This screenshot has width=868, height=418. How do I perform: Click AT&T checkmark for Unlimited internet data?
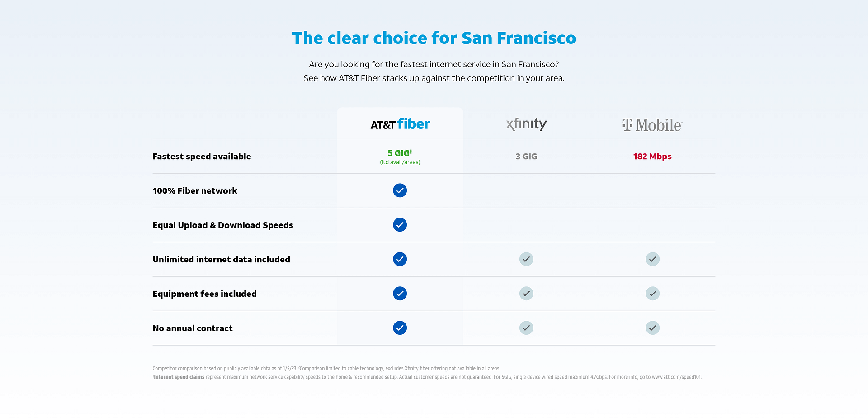[x=400, y=259]
